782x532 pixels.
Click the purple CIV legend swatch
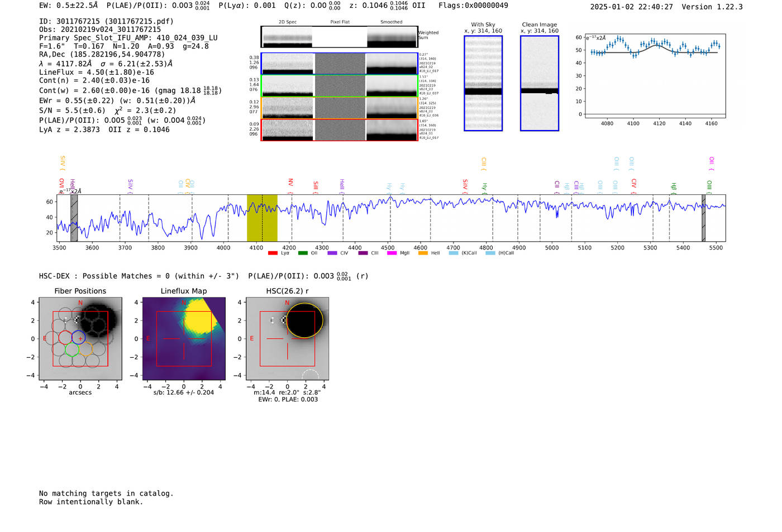pyautogui.click(x=332, y=253)
